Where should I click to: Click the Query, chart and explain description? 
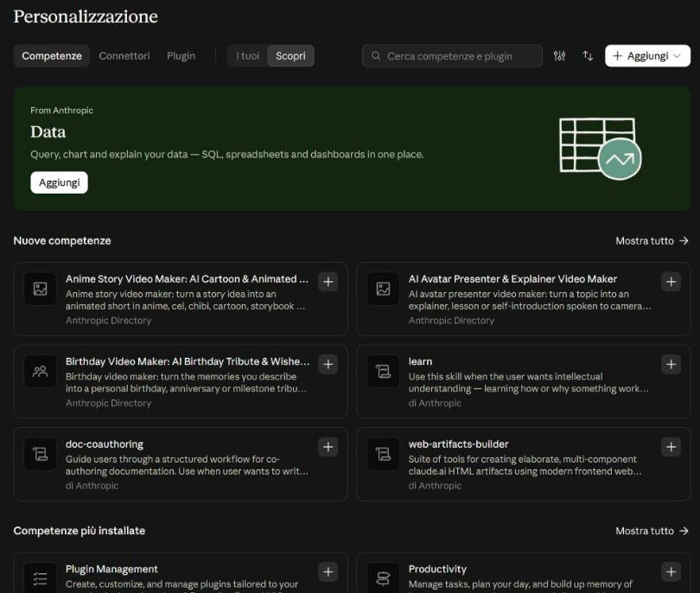click(226, 155)
